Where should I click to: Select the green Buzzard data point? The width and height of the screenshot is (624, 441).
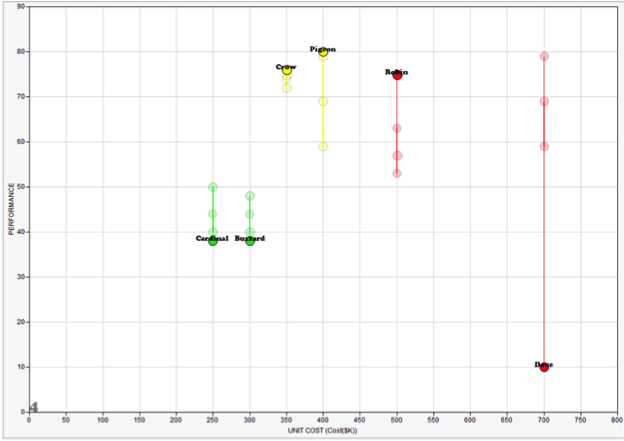click(x=250, y=241)
